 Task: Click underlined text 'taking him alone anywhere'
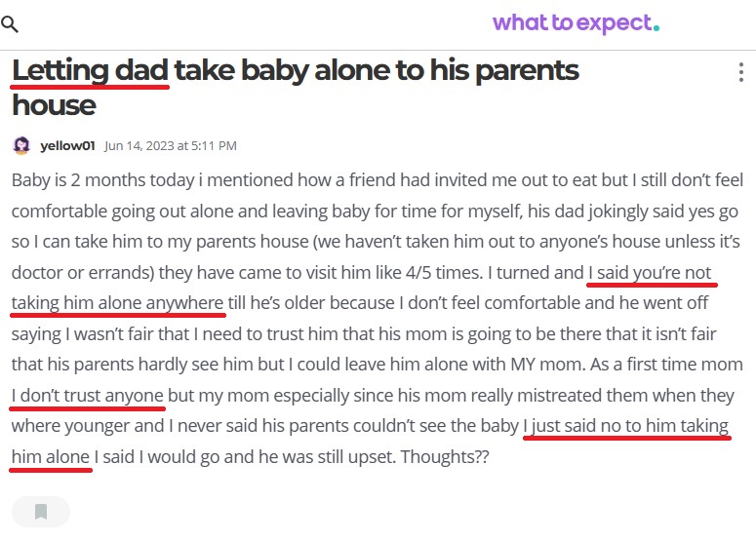pos(117,303)
